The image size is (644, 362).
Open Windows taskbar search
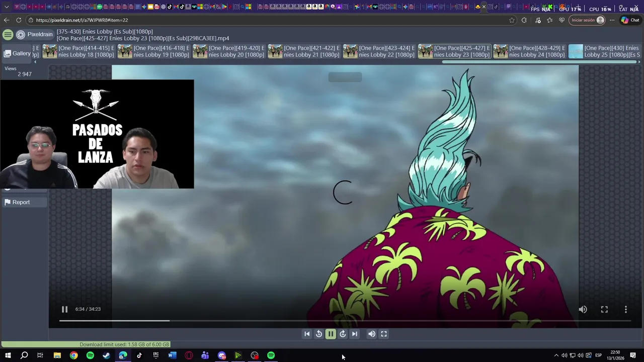click(x=24, y=355)
